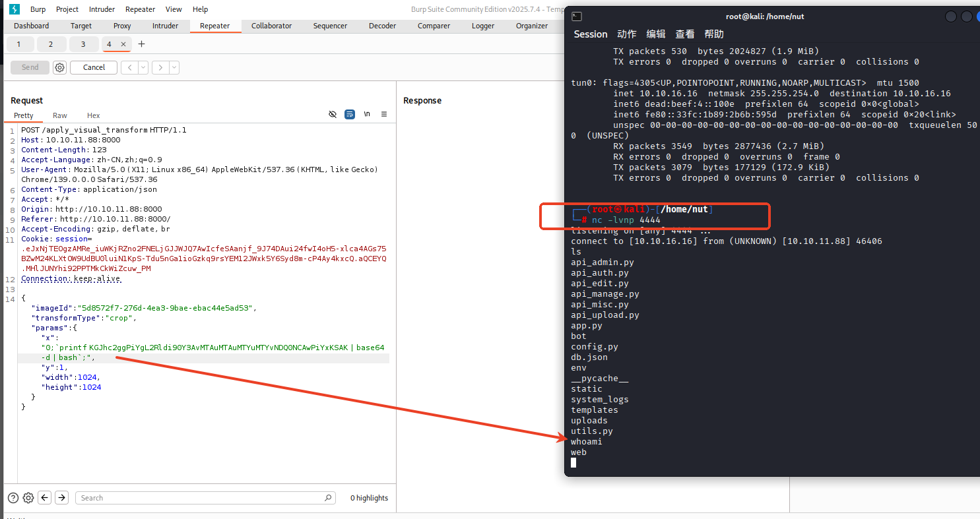This screenshot has width=980, height=519.
Task: Click the Send button
Action: 30,67
